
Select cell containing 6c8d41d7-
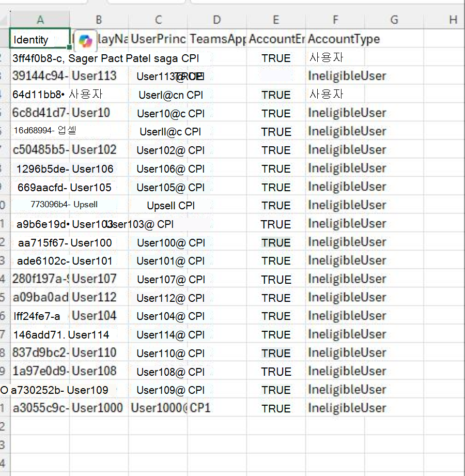click(40, 113)
